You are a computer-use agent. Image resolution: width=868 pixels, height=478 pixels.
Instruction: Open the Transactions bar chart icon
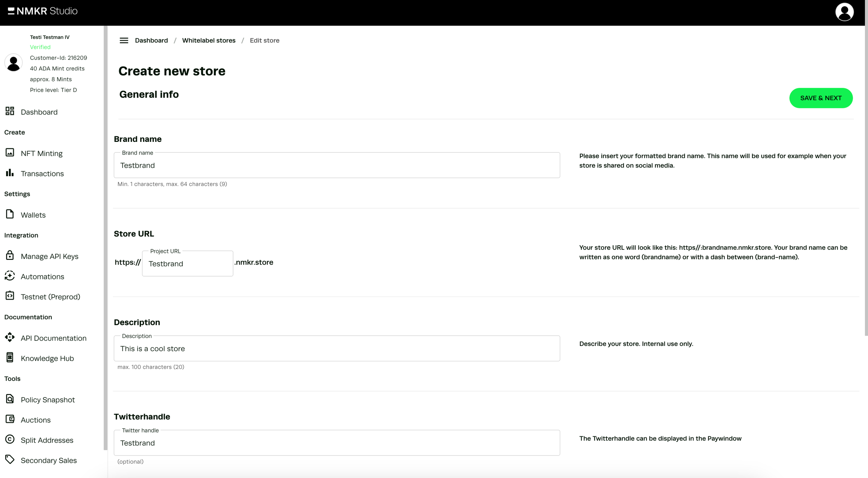coord(10,173)
